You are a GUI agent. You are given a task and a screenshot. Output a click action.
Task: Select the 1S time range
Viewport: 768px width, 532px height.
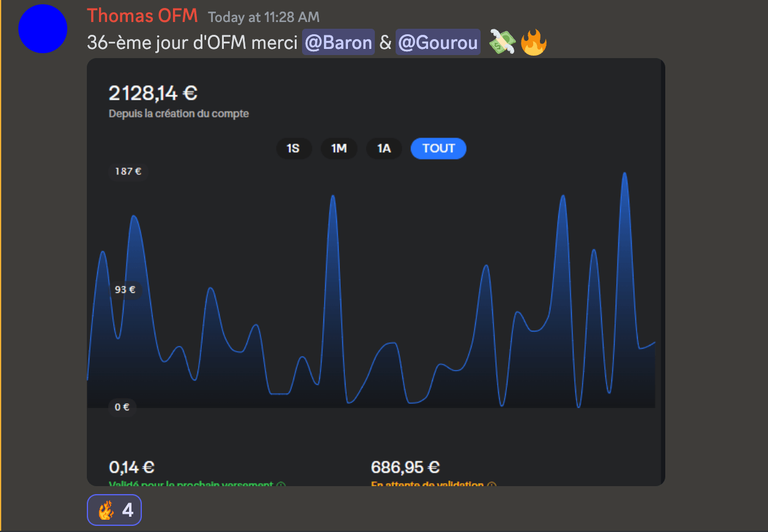tap(294, 149)
